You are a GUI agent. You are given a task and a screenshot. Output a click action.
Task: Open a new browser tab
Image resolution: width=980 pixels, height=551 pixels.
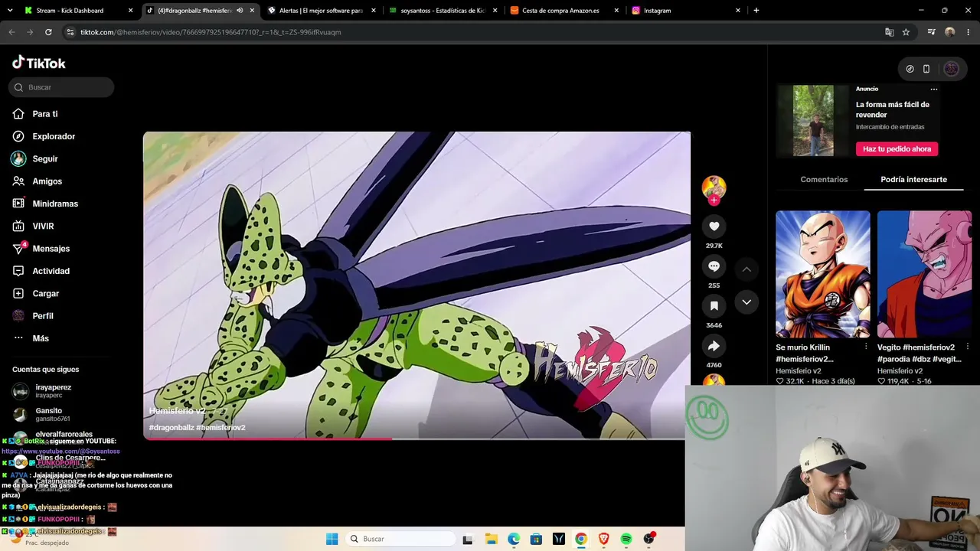pyautogui.click(x=756, y=11)
